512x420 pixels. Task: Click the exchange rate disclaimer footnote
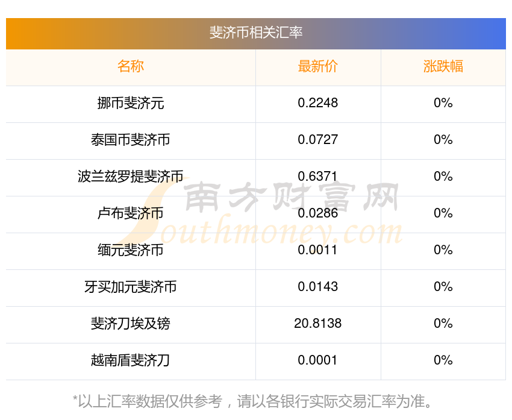click(x=256, y=401)
